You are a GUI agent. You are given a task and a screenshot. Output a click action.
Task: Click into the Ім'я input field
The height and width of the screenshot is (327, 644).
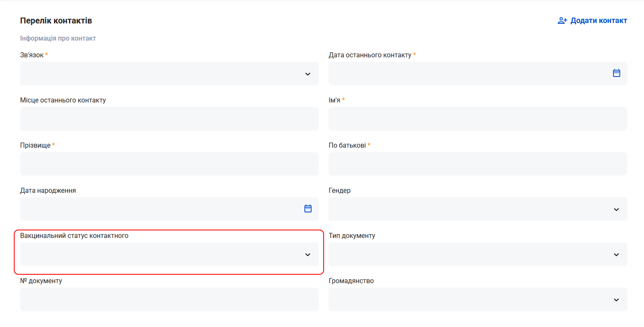pyautogui.click(x=478, y=119)
